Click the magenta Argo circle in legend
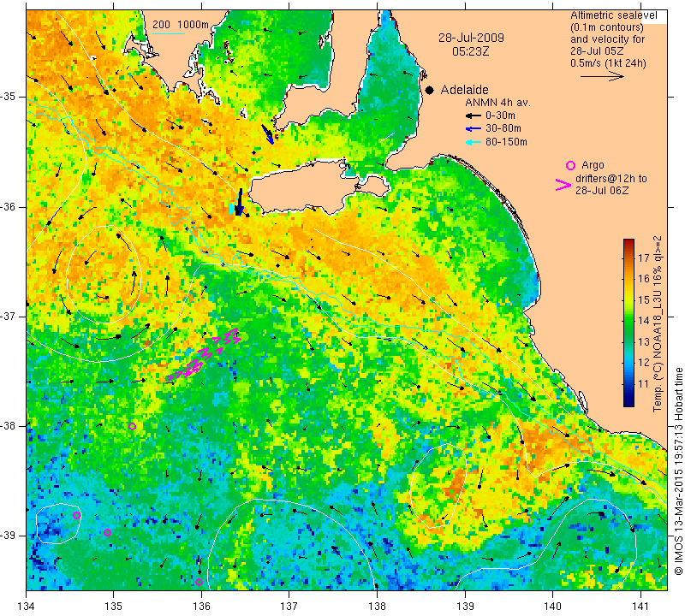This screenshot has width=685, height=616. [570, 165]
